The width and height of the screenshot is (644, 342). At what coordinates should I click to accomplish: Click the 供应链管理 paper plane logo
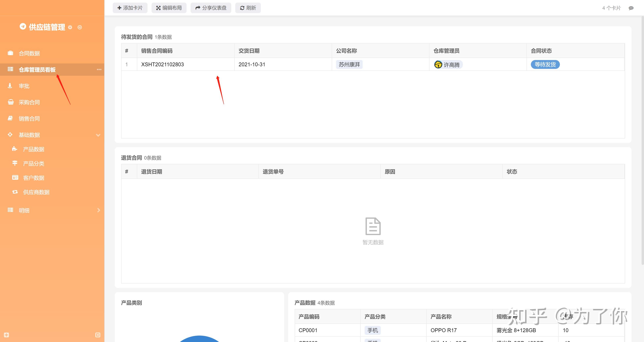point(23,27)
